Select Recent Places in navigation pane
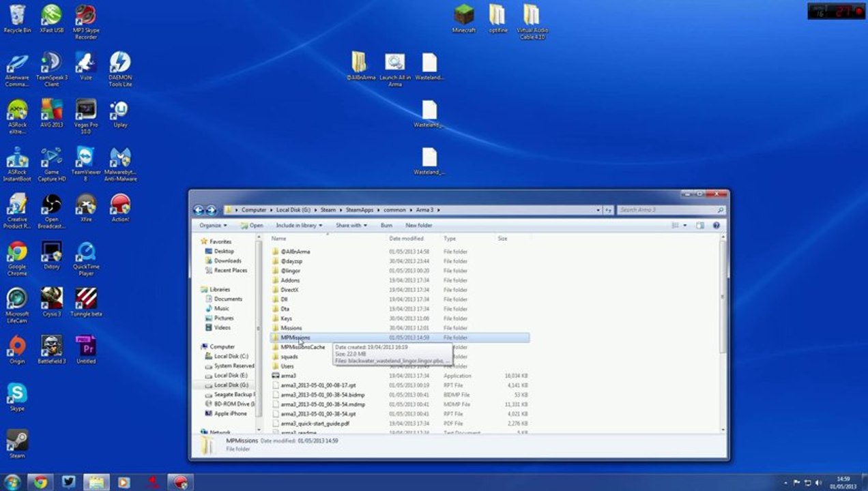 pyautogui.click(x=230, y=270)
